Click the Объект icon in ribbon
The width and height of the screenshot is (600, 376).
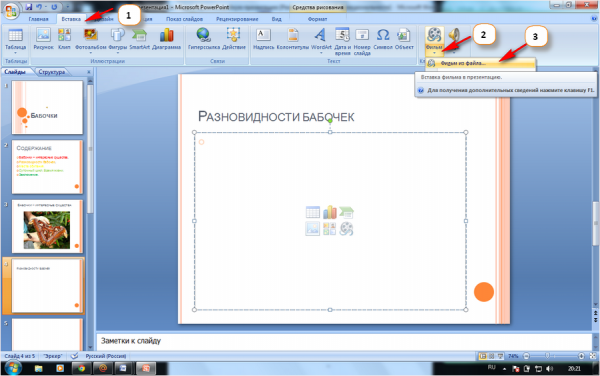(x=404, y=35)
